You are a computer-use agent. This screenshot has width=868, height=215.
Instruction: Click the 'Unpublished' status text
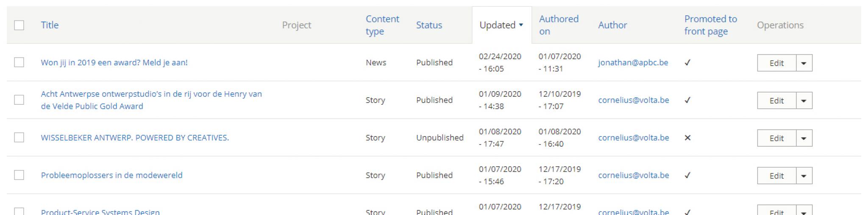point(440,138)
